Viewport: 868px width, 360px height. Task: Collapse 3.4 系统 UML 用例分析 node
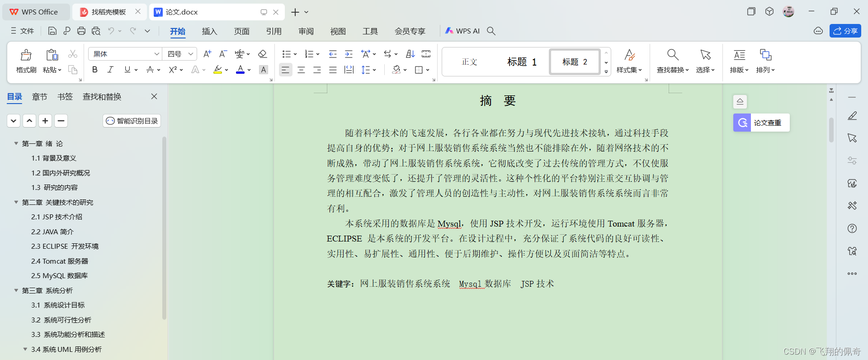pyautogui.click(x=25, y=349)
